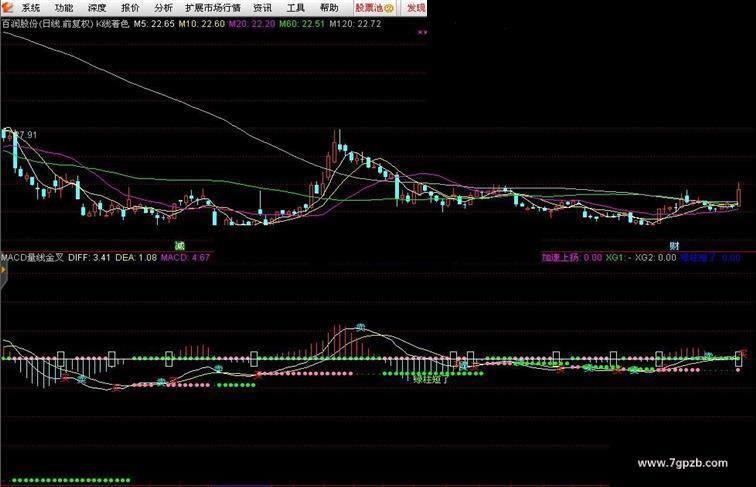Click the DEA: 1.08 value
This screenshot has width=756, height=487.
coord(136,257)
